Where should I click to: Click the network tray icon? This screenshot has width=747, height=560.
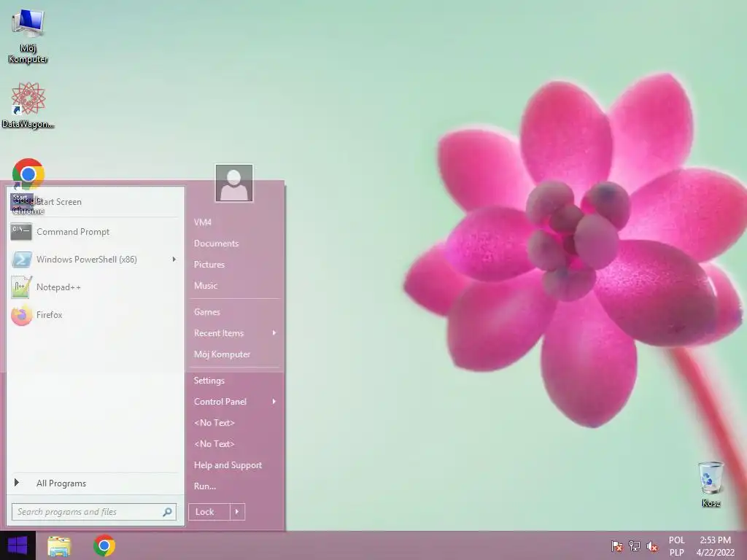635,546
